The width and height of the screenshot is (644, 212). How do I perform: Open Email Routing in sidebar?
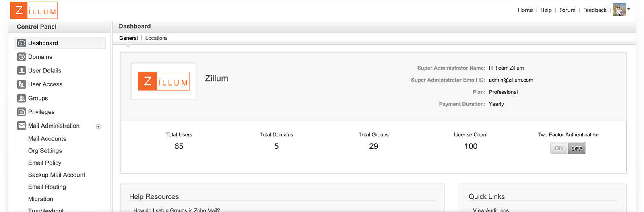click(47, 187)
